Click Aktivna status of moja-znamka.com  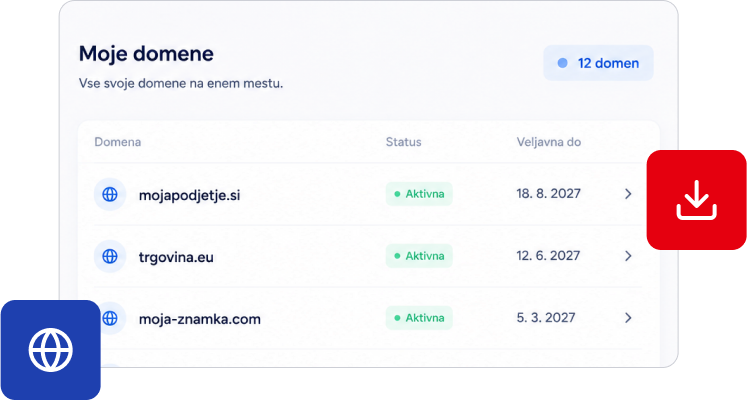point(419,318)
